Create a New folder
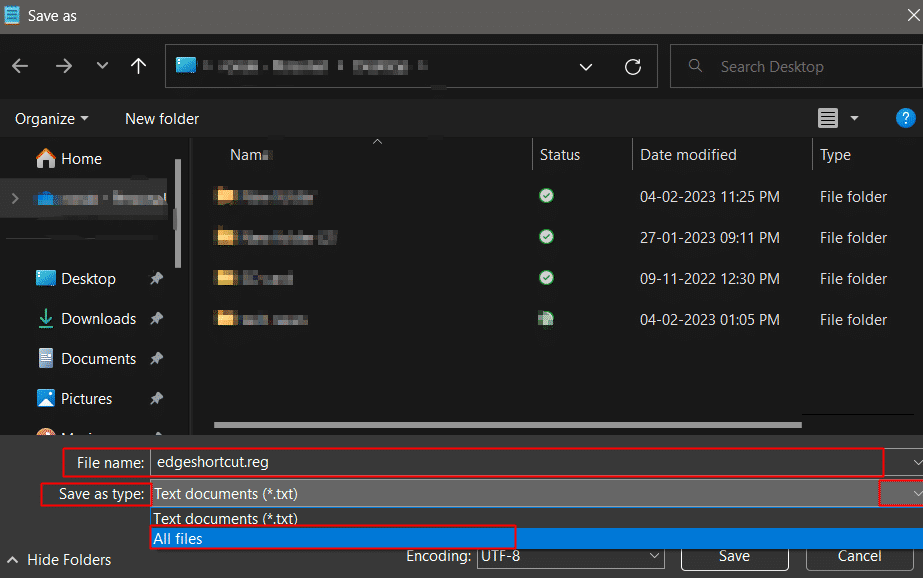 coord(161,118)
